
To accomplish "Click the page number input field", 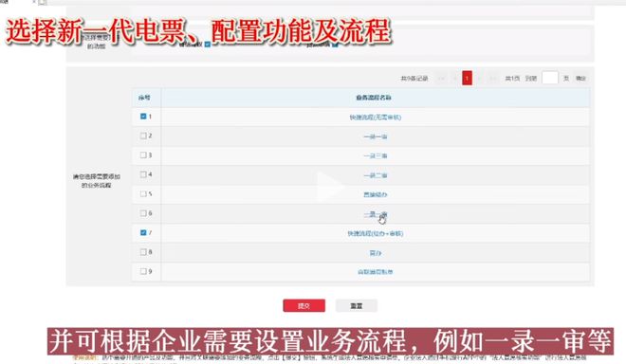I will (x=550, y=78).
